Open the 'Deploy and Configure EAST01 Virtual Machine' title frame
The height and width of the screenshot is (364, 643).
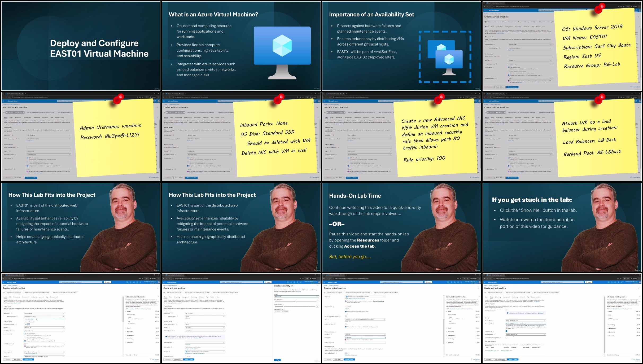tap(81, 46)
